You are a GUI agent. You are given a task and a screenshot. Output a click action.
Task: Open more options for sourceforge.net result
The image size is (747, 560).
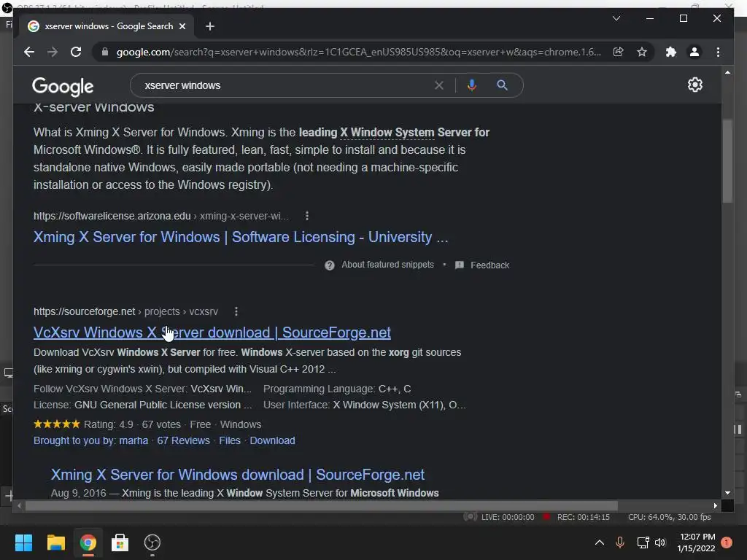point(236,311)
